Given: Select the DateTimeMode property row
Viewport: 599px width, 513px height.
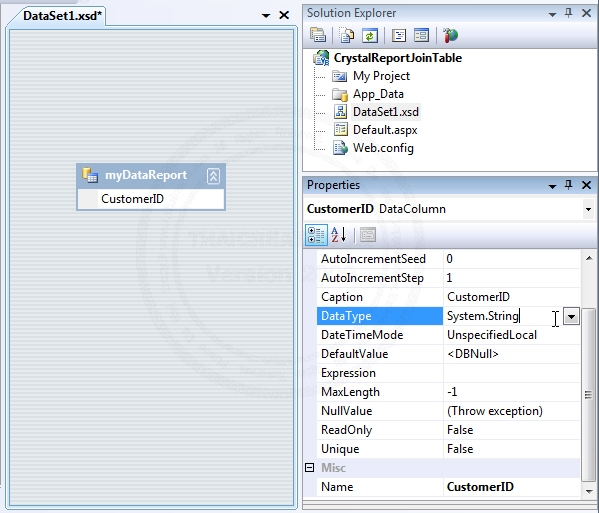Looking at the screenshot, I should (x=448, y=335).
